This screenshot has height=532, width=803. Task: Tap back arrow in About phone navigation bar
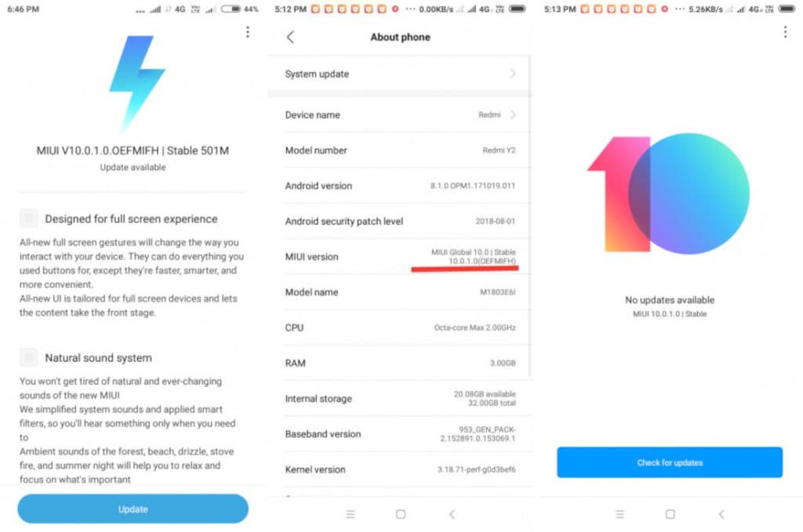(x=452, y=514)
